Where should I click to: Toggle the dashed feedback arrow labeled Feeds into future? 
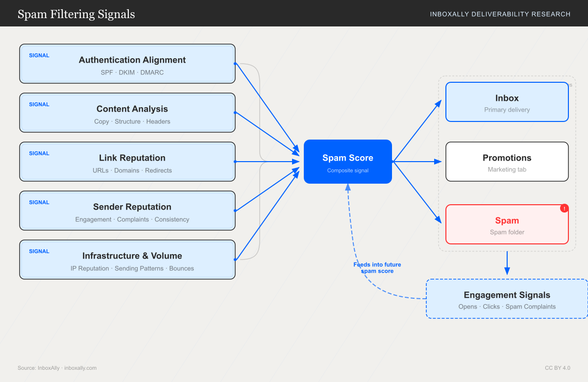click(x=377, y=268)
